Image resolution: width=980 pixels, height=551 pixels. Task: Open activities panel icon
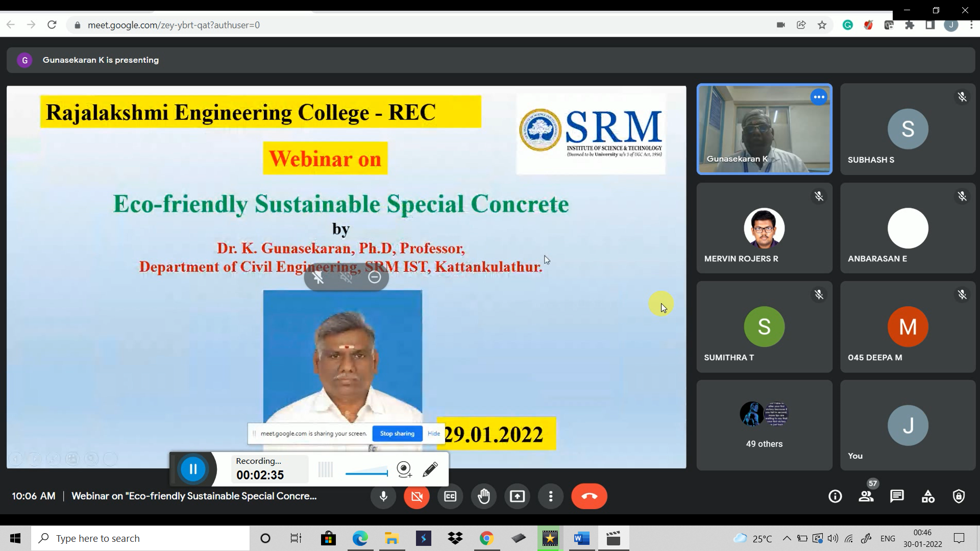[x=928, y=496]
